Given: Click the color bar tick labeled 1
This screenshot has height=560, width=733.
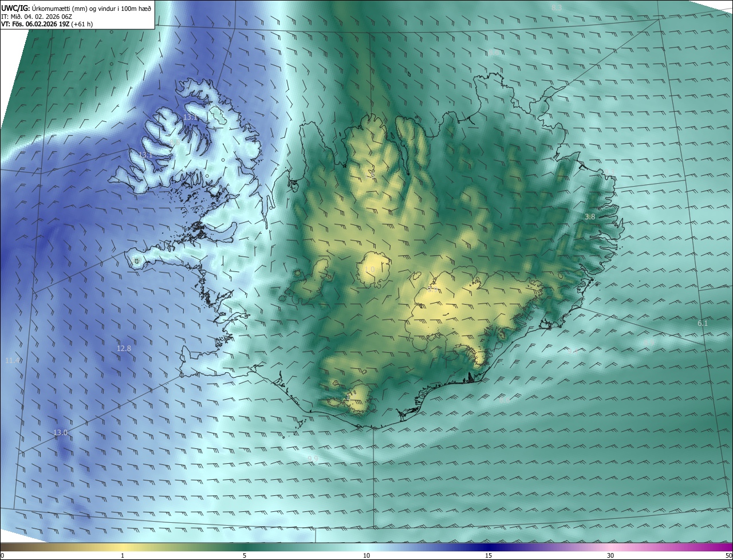Looking at the screenshot, I should click(123, 555).
